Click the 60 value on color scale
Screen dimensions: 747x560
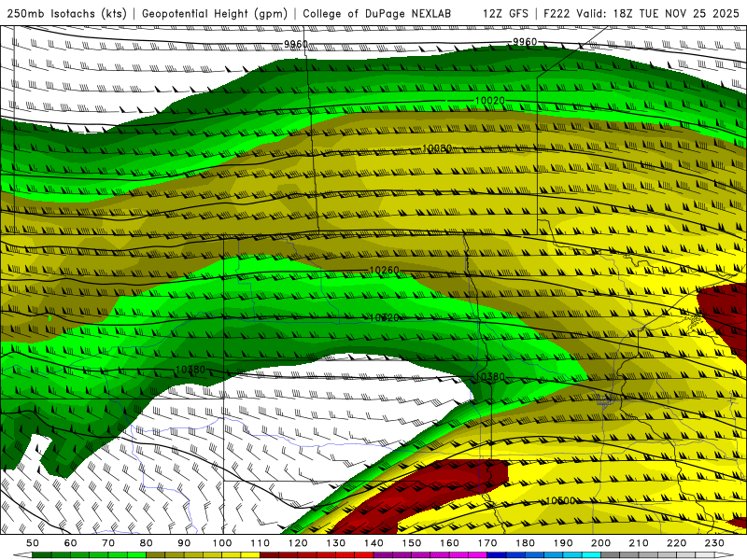tap(71, 543)
